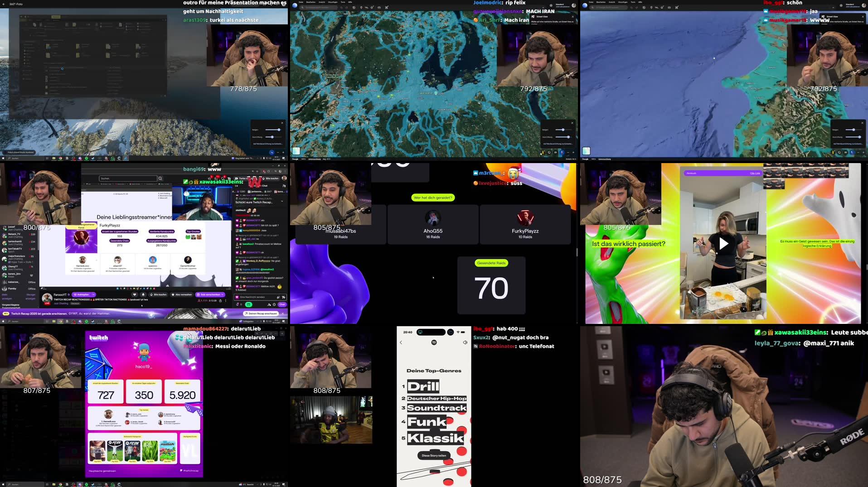Click the email share icon in Google Earth toolbar
Image resolution: width=868 pixels, height=487 pixels.
[x=379, y=7]
